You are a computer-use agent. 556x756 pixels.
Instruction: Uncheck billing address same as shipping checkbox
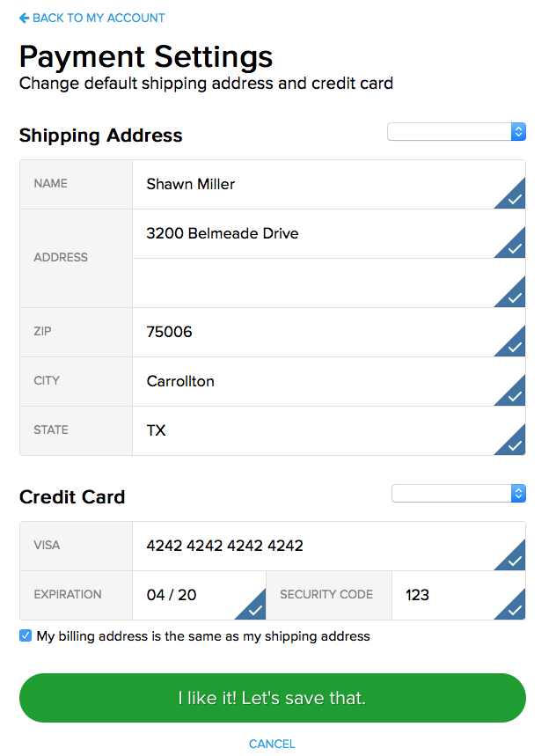pyautogui.click(x=26, y=635)
